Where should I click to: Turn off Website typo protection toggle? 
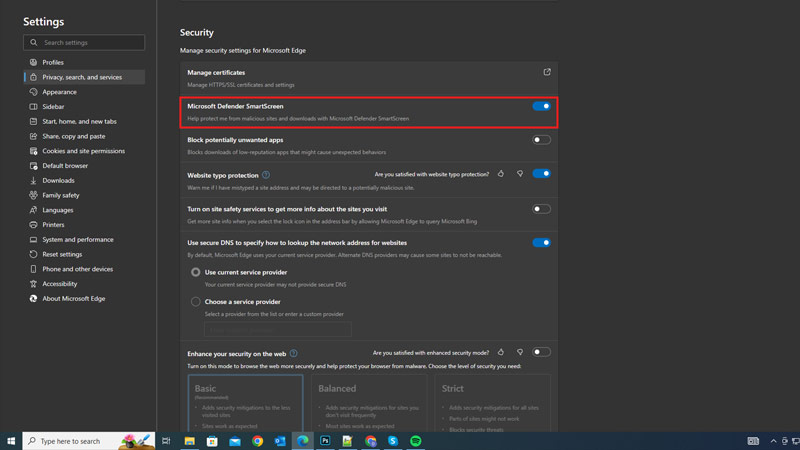[x=541, y=174]
